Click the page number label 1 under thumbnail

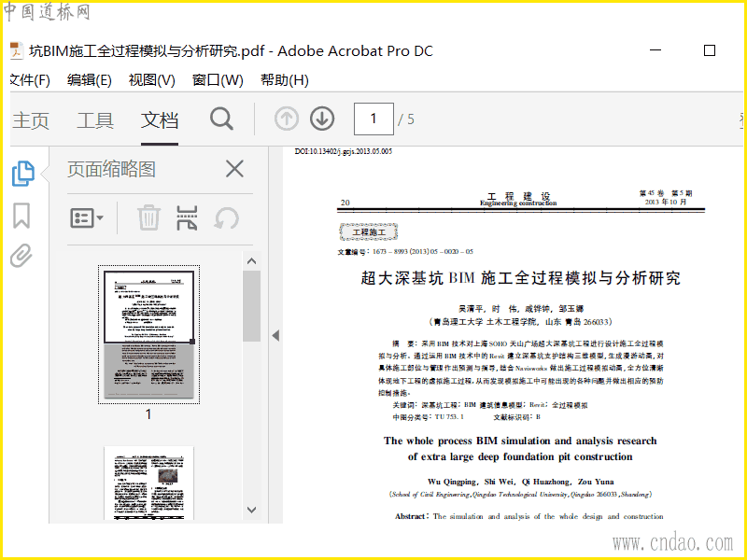tap(148, 414)
